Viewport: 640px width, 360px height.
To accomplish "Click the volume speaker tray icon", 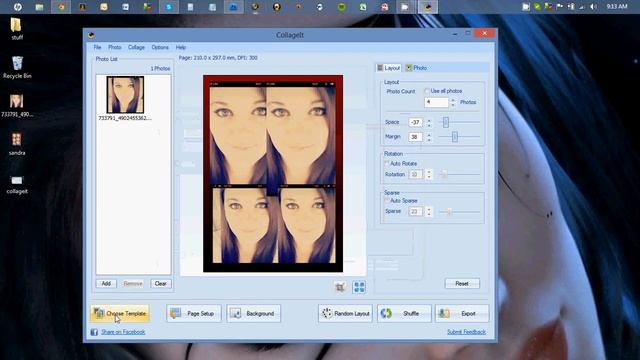I will (x=593, y=7).
